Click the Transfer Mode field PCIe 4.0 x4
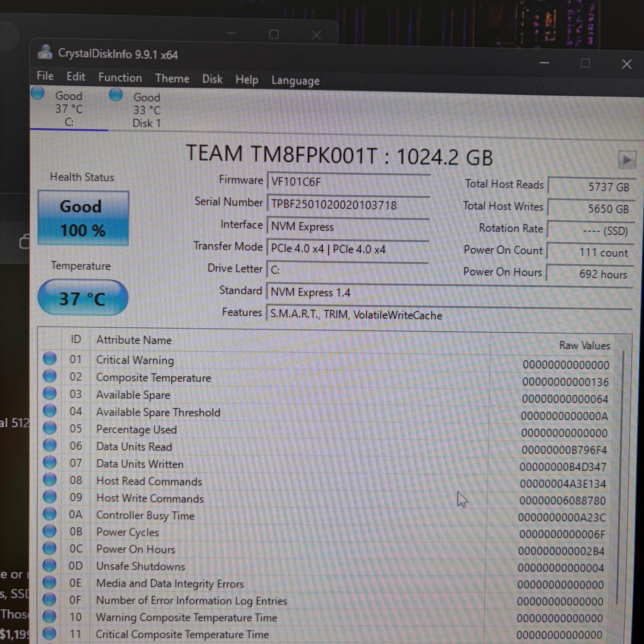This screenshot has width=644, height=644. pos(348,249)
